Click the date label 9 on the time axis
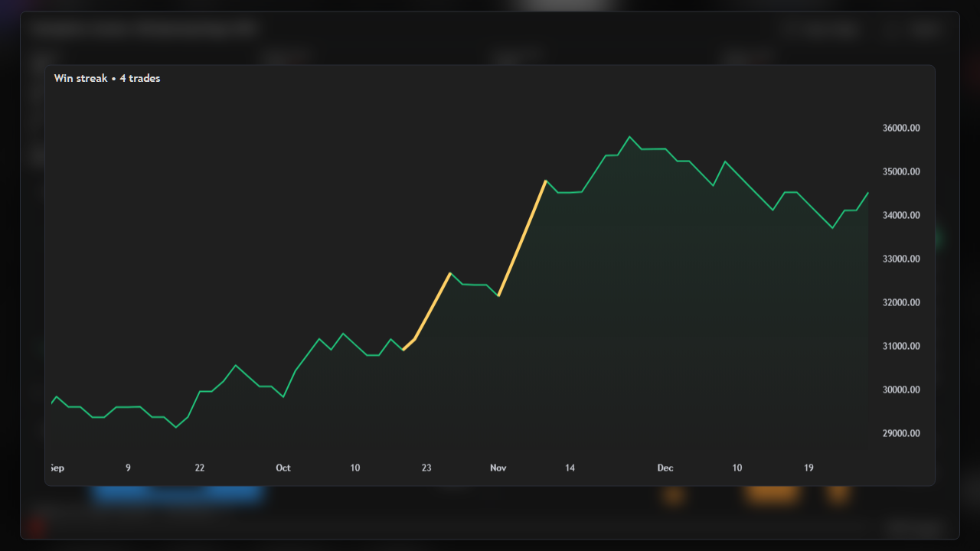 [128, 468]
